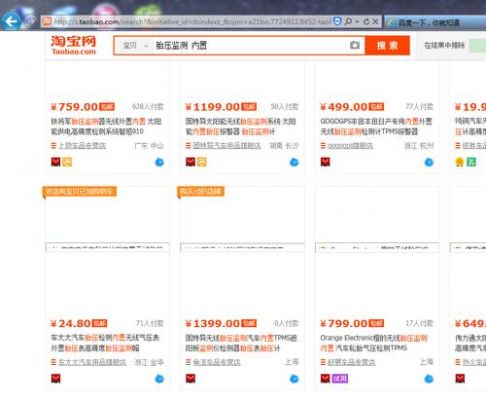Click yellow badge icon under ¥1199.00 item
This screenshot has width=486, height=400.
coord(202,162)
